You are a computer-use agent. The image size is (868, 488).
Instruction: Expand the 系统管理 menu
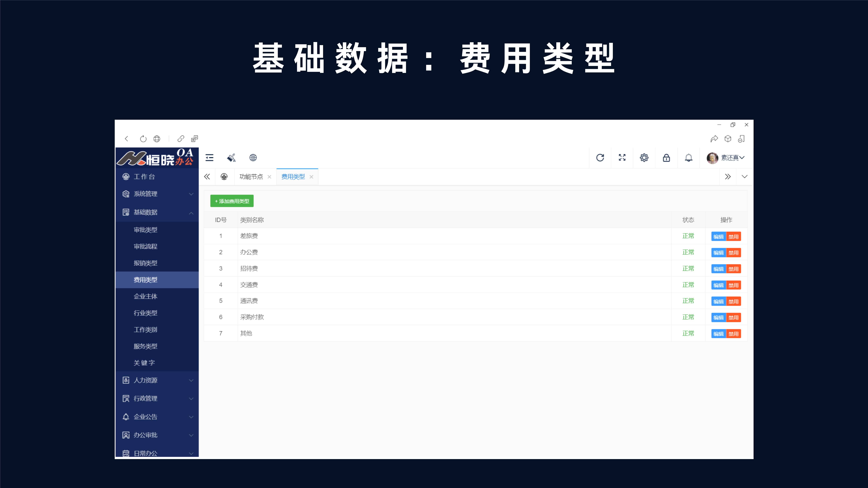point(157,194)
